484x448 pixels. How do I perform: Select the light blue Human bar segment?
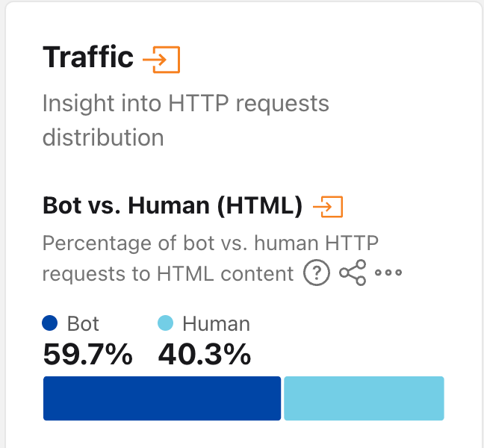[x=364, y=398]
